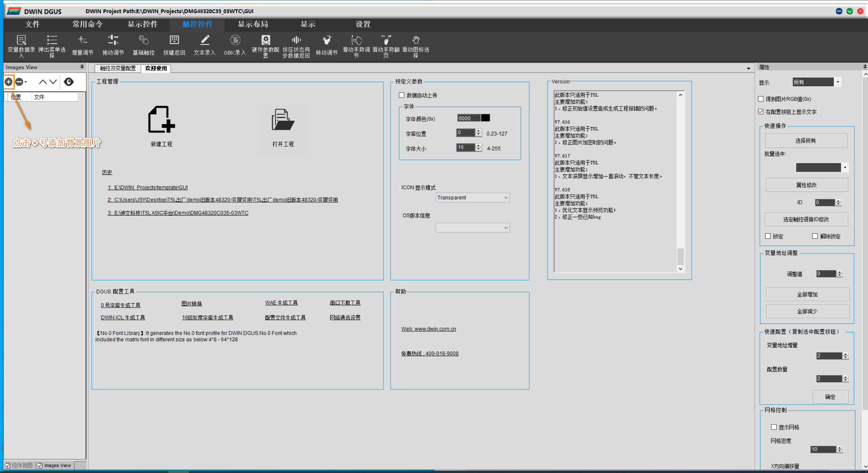Create a new project via 新建工程 icon
The width and height of the screenshot is (868, 473).
161,120
